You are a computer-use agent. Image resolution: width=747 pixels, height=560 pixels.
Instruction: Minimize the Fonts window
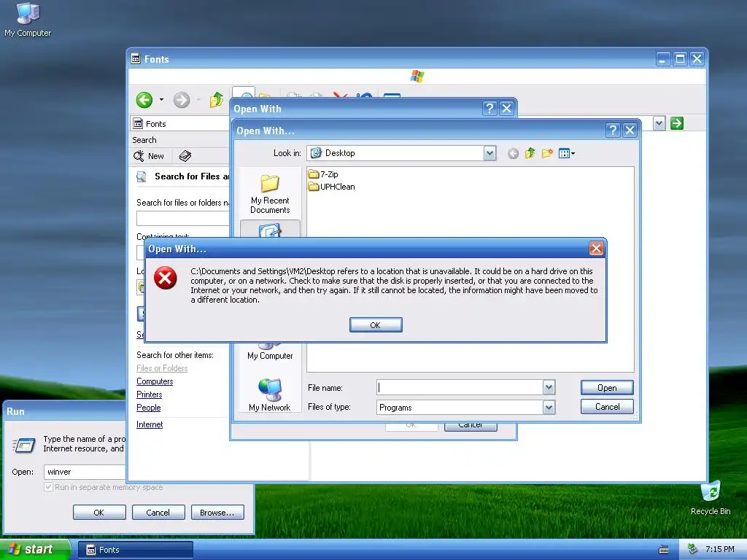(x=662, y=58)
